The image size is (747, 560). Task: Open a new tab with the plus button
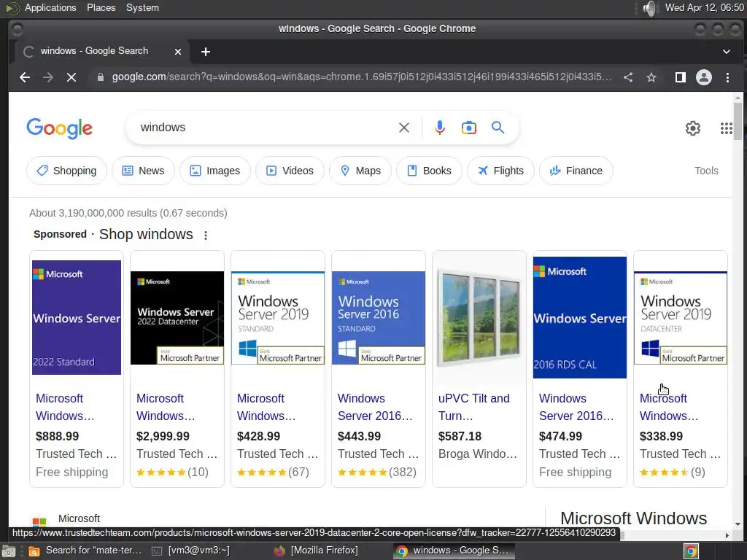[205, 52]
